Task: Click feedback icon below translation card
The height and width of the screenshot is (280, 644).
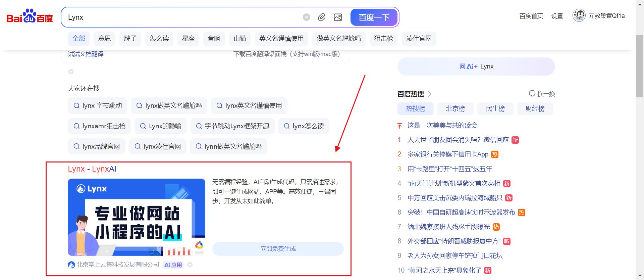Action: 71,72
